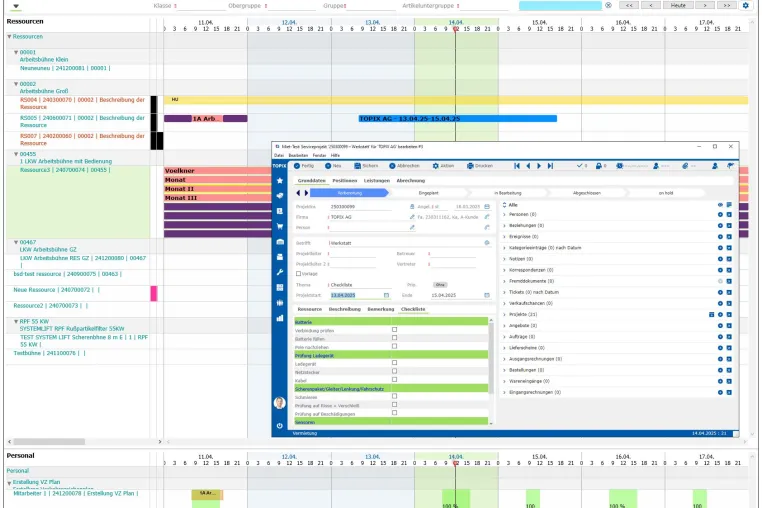762x508 pixels.
Task: Jump to the first record arrow
Action: (517, 166)
